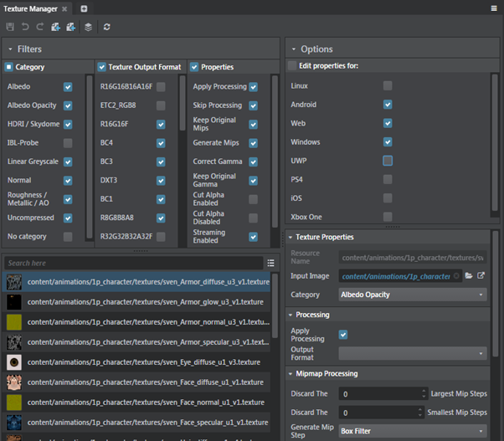Open the Category dropdown showing Albedo Opacity
This screenshot has height=441, width=504.
[x=412, y=295]
